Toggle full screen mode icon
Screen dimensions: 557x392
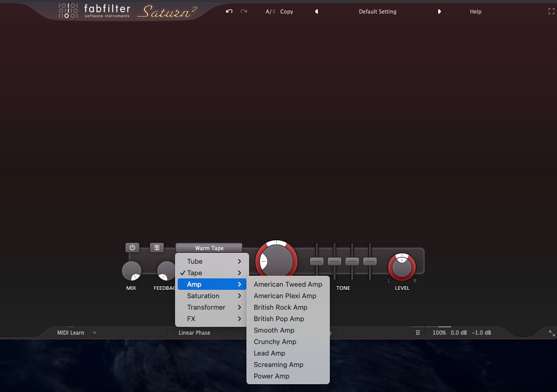pos(551,11)
